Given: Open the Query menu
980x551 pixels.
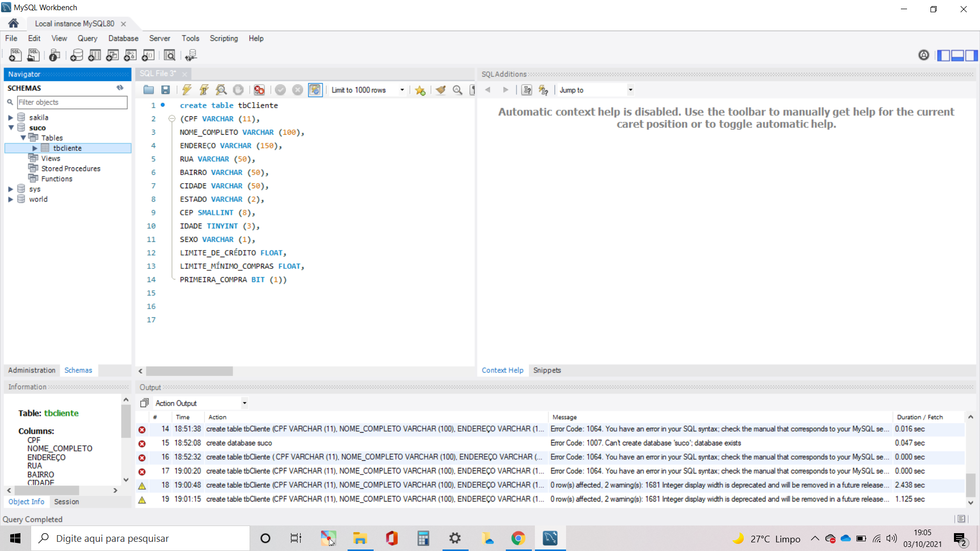Looking at the screenshot, I should (87, 38).
